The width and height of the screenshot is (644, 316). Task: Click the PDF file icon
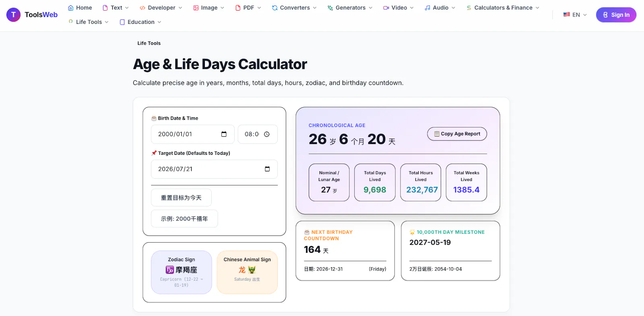coord(238,8)
